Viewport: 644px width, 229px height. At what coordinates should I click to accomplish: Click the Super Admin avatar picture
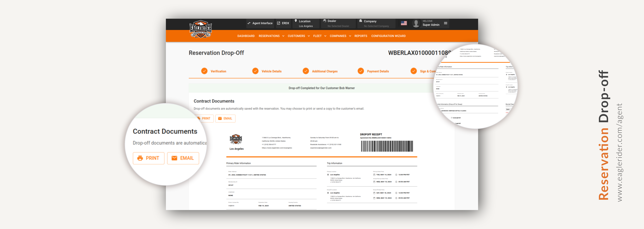tap(416, 23)
